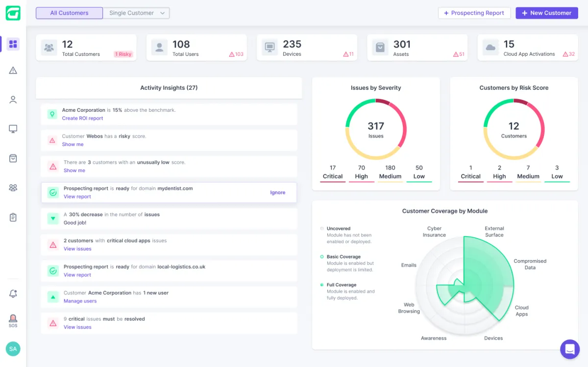Click the 317 Issues donut chart center
588x367 pixels.
click(x=376, y=129)
